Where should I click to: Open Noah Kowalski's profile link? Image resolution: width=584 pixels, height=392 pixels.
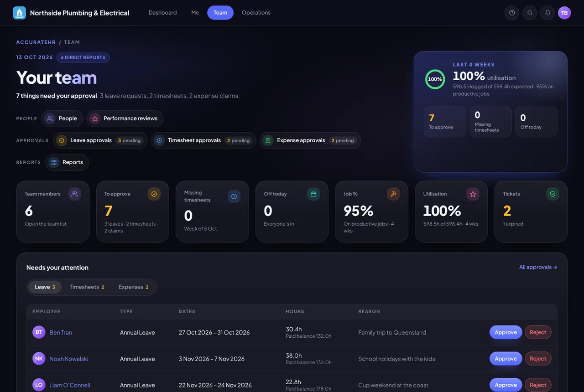click(69, 359)
